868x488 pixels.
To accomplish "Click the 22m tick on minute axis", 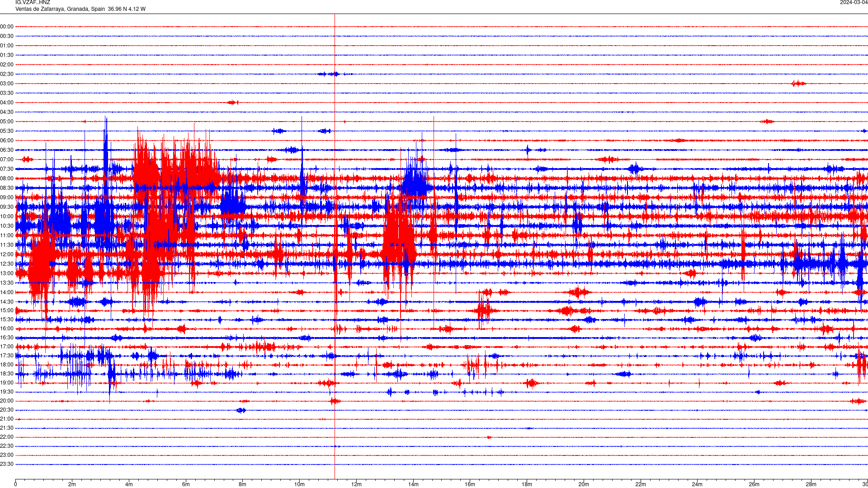I will tap(641, 484).
